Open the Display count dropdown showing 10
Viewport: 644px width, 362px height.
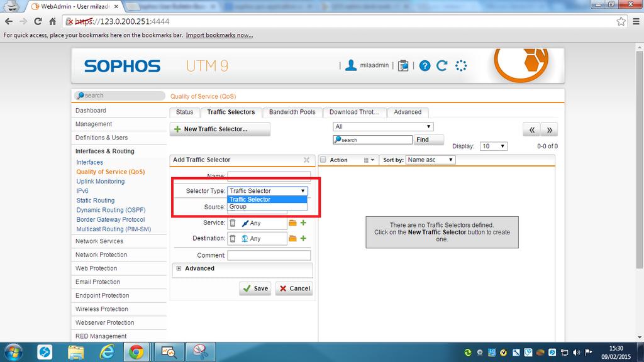(493, 146)
